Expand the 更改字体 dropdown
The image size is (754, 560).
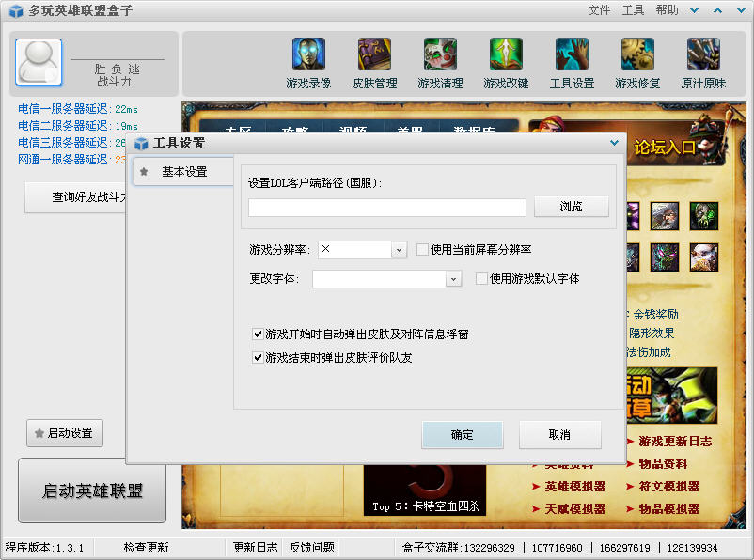pyautogui.click(x=453, y=279)
